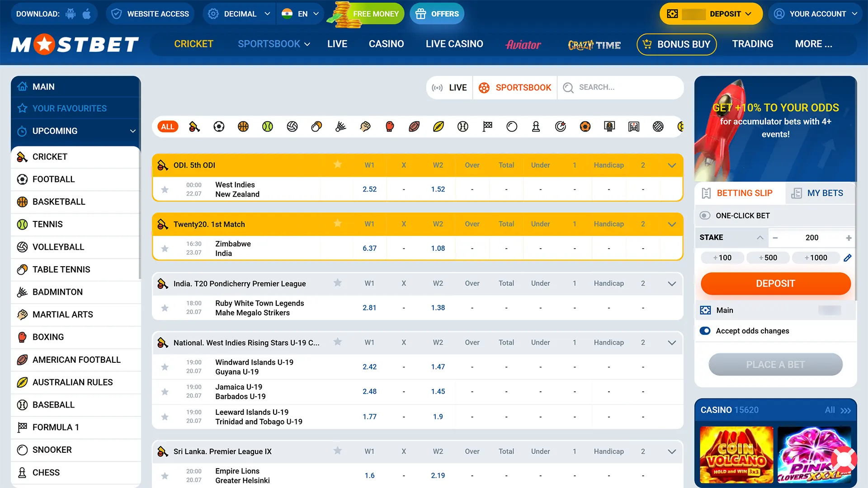Select darts target icon in filter row
The height and width of the screenshot is (488, 868).
point(561,127)
